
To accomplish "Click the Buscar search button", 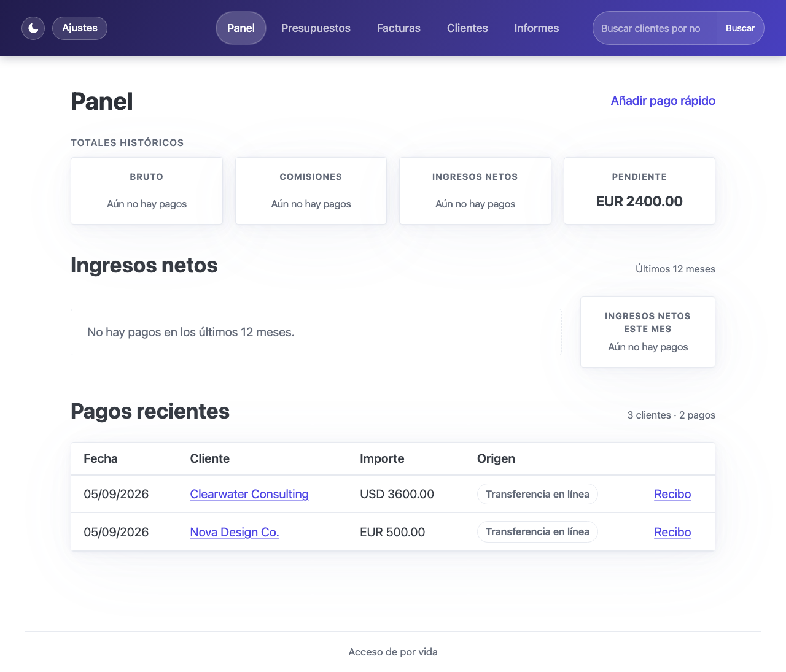I will coord(741,28).
